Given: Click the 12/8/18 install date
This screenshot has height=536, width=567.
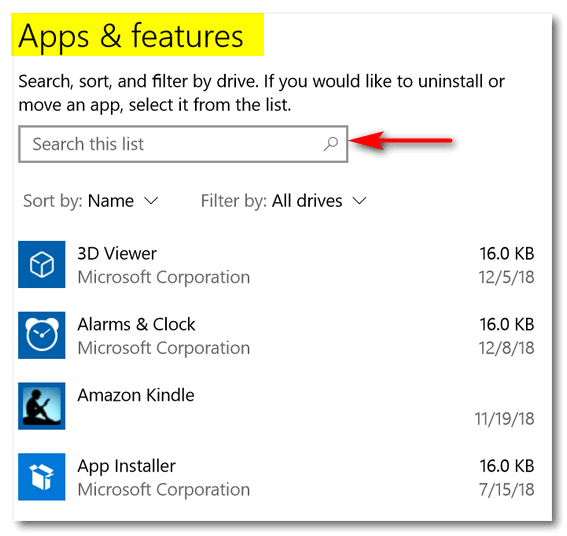Looking at the screenshot, I should (506, 348).
